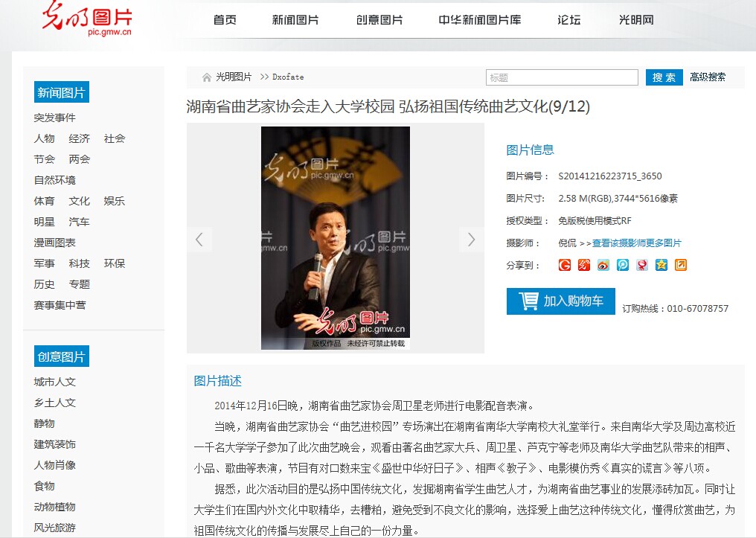Go to the previous photo with left chevron
This screenshot has height=538, width=756.
(x=199, y=239)
